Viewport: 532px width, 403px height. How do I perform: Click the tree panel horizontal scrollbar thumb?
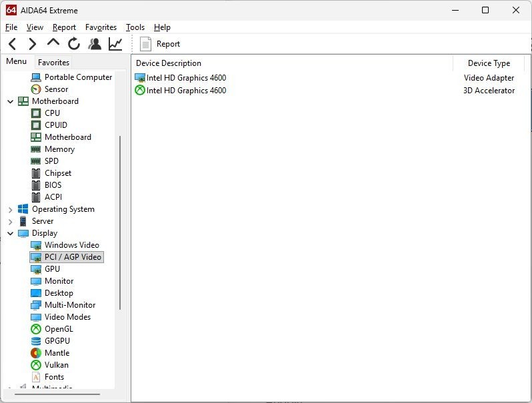pos(57,394)
